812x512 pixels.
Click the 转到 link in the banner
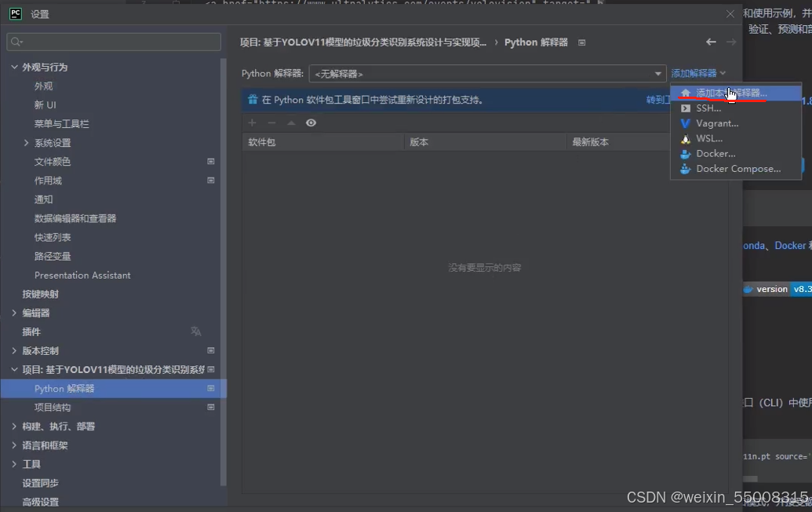tap(657, 100)
